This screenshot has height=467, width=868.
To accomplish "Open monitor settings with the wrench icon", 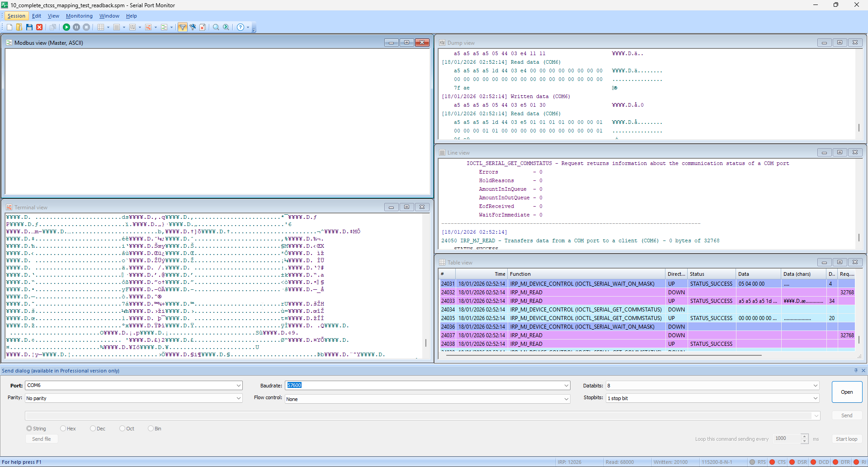I will tap(193, 27).
